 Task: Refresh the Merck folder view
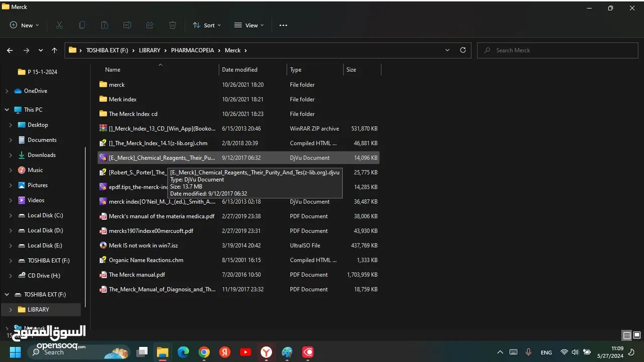click(x=463, y=50)
